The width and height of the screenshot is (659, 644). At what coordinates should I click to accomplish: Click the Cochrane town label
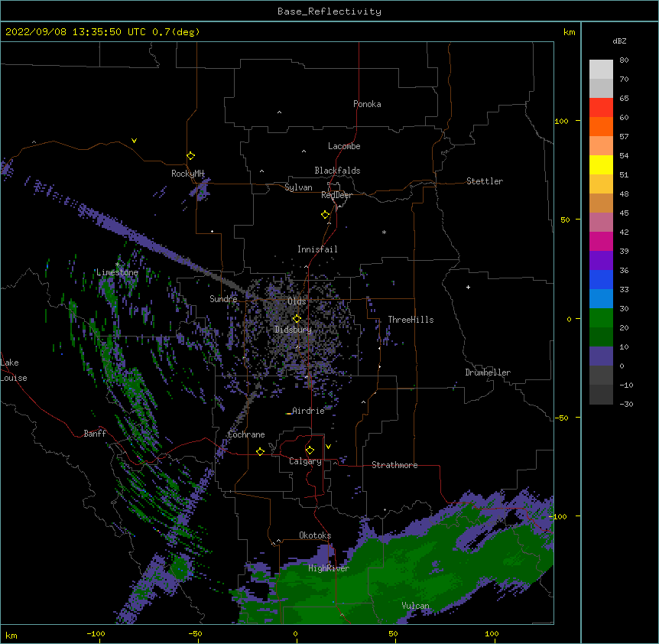click(x=246, y=434)
